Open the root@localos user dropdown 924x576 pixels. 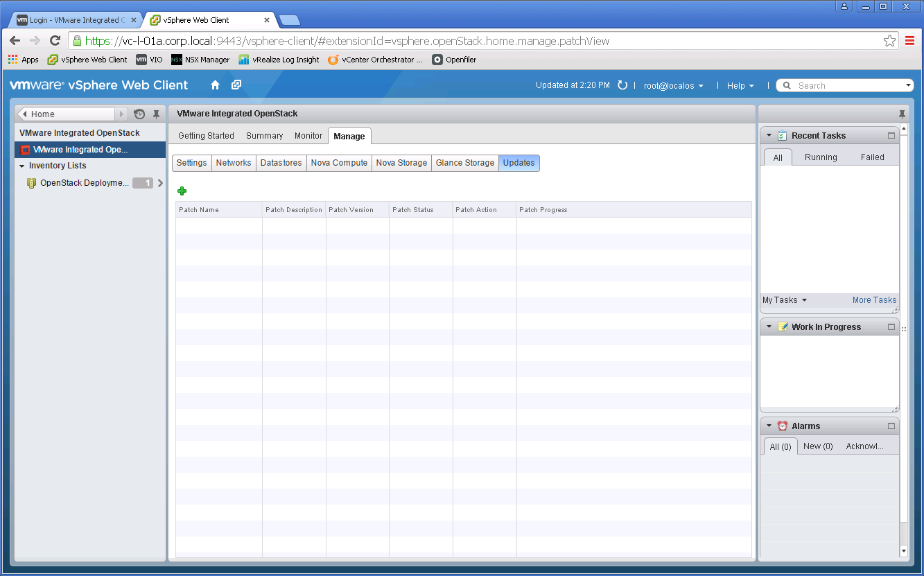(x=673, y=86)
